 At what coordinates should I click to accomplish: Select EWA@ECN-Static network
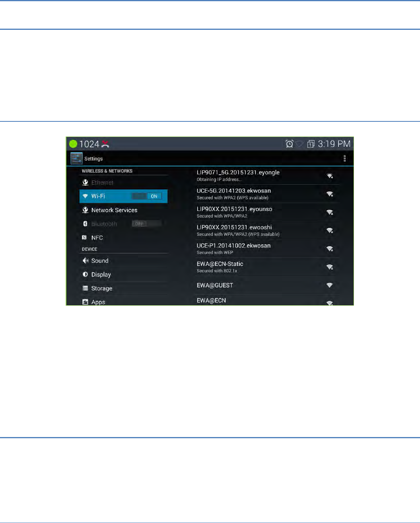[267, 267]
